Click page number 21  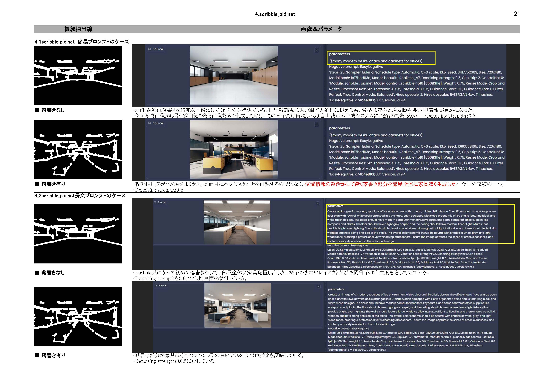click(x=517, y=14)
